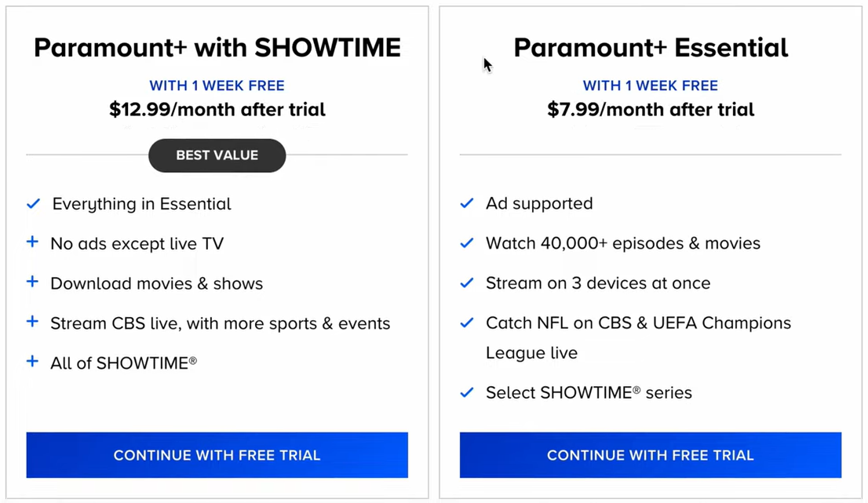The height and width of the screenshot is (503, 868).
Task: Click the $12.99/month after trial price text
Action: point(217,109)
